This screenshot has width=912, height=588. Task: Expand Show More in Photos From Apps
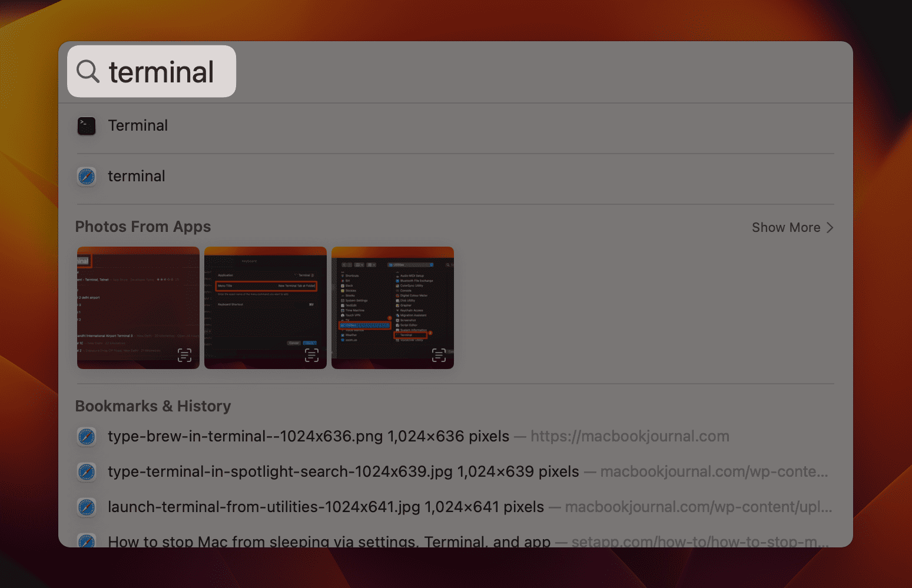click(x=792, y=227)
